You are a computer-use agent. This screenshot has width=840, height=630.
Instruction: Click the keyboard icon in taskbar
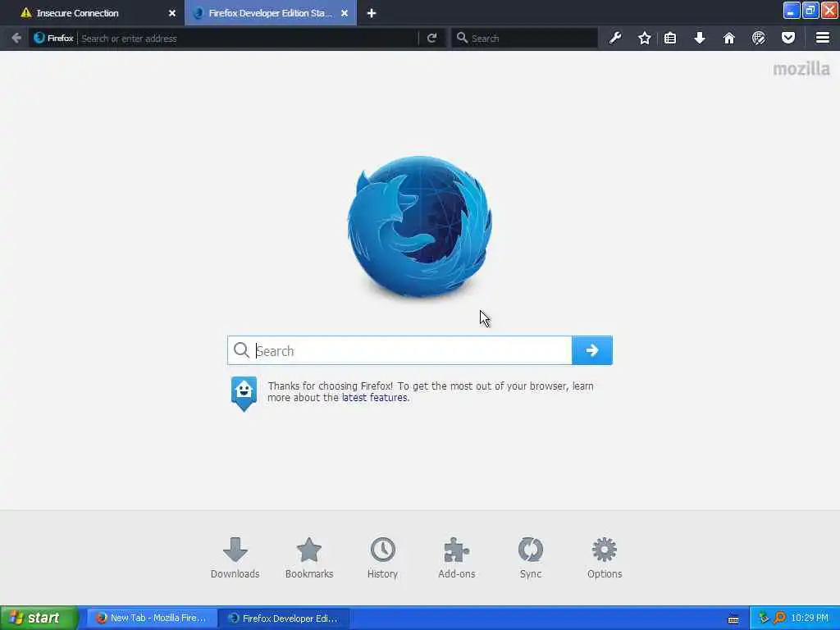pyautogui.click(x=733, y=619)
